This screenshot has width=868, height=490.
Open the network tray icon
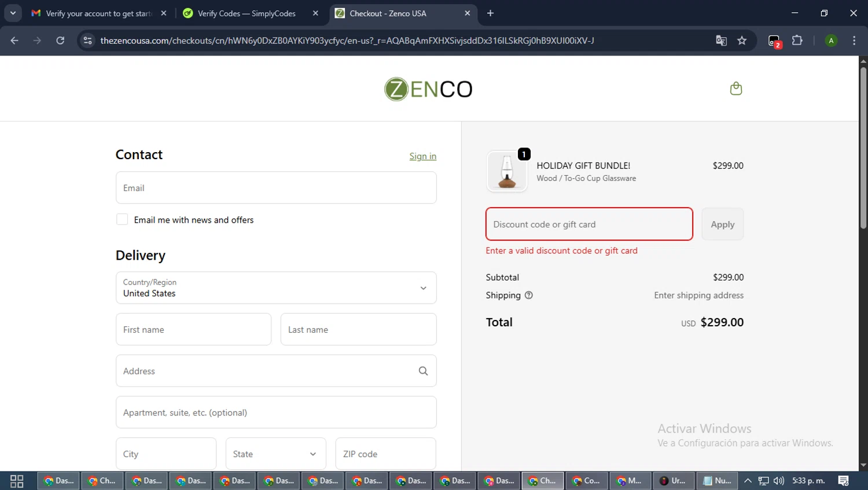point(764,481)
